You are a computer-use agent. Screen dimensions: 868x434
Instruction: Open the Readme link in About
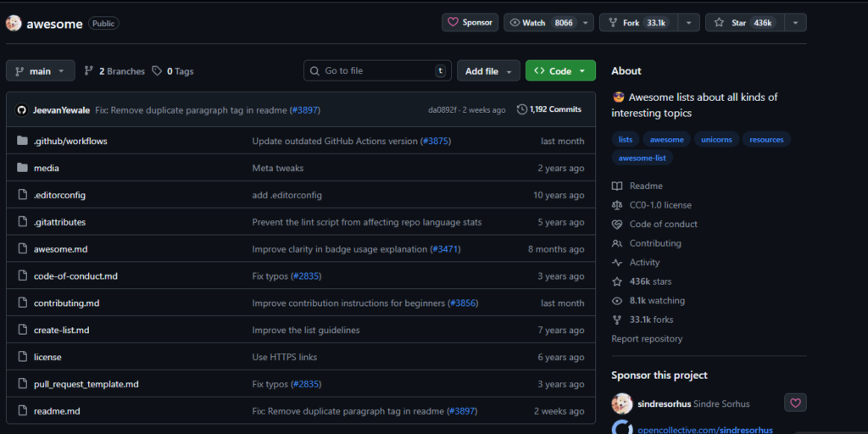tap(646, 186)
